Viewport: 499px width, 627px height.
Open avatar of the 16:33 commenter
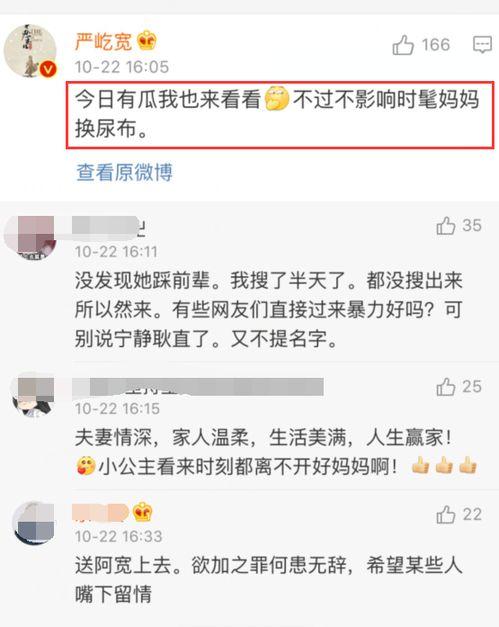pyautogui.click(x=33, y=523)
